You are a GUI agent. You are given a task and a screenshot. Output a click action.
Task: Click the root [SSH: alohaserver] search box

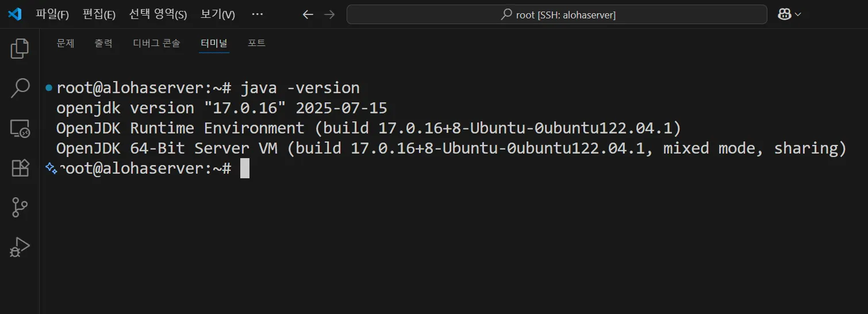(556, 15)
